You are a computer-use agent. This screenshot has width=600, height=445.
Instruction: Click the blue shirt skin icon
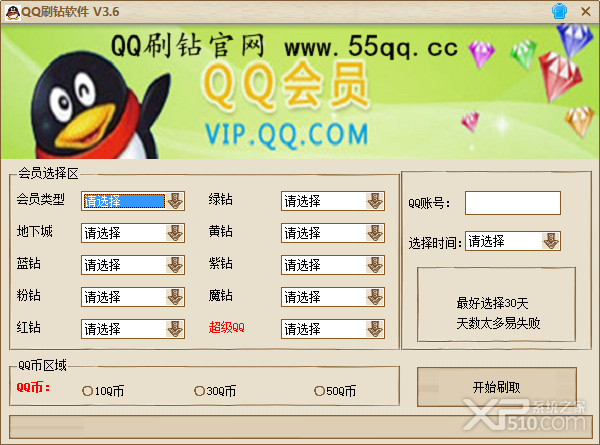[x=559, y=11]
